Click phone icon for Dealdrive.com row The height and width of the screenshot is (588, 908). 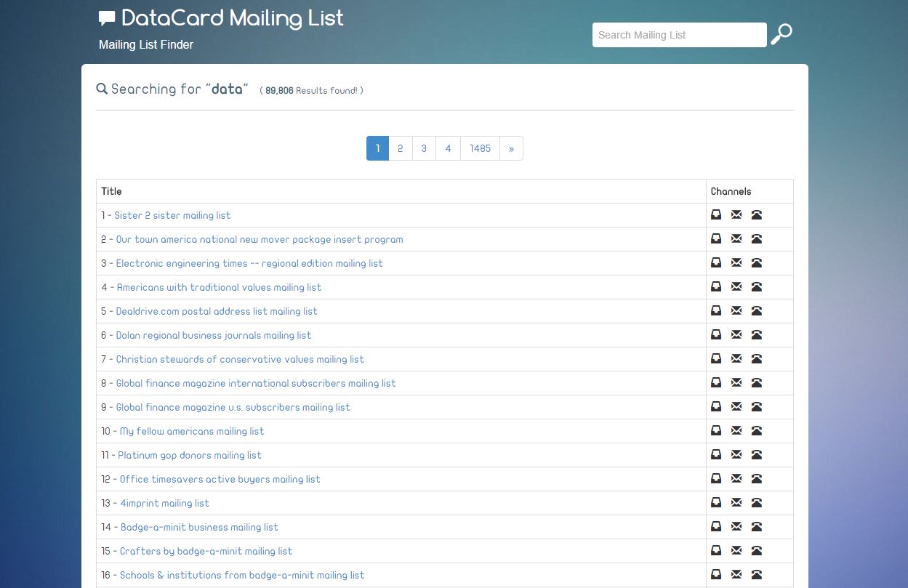coord(757,310)
